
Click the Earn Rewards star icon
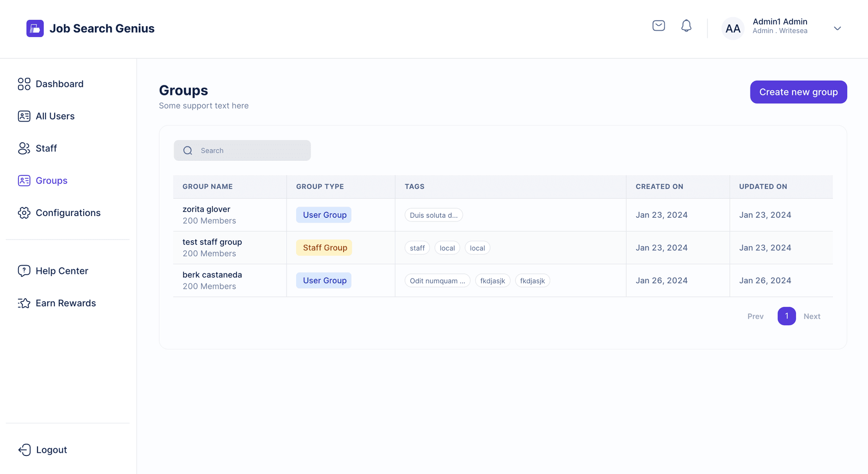pos(24,303)
